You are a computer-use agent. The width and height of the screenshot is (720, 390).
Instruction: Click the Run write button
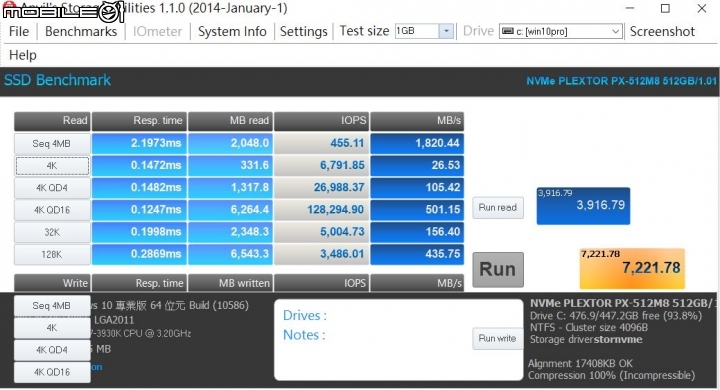(x=497, y=339)
